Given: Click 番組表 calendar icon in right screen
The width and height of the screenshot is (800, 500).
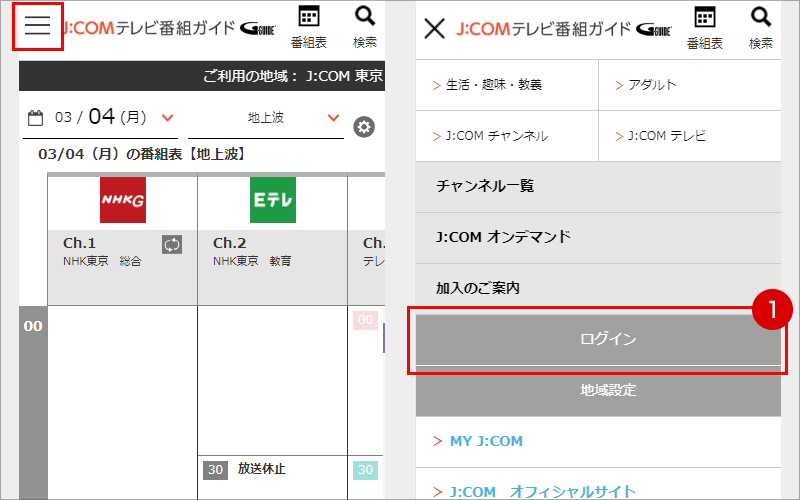Looking at the screenshot, I should click(705, 28).
